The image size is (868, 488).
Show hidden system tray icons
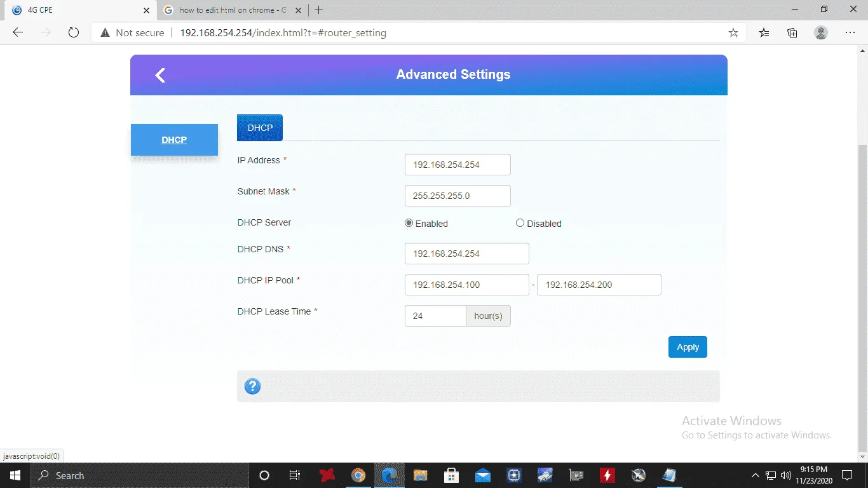755,475
